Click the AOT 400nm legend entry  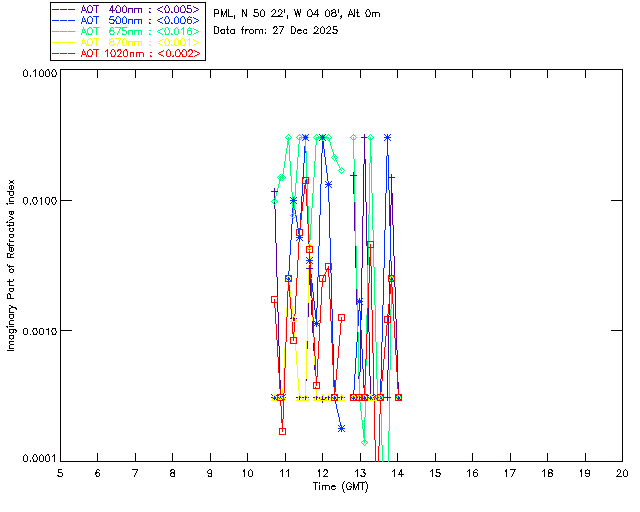(127, 9)
